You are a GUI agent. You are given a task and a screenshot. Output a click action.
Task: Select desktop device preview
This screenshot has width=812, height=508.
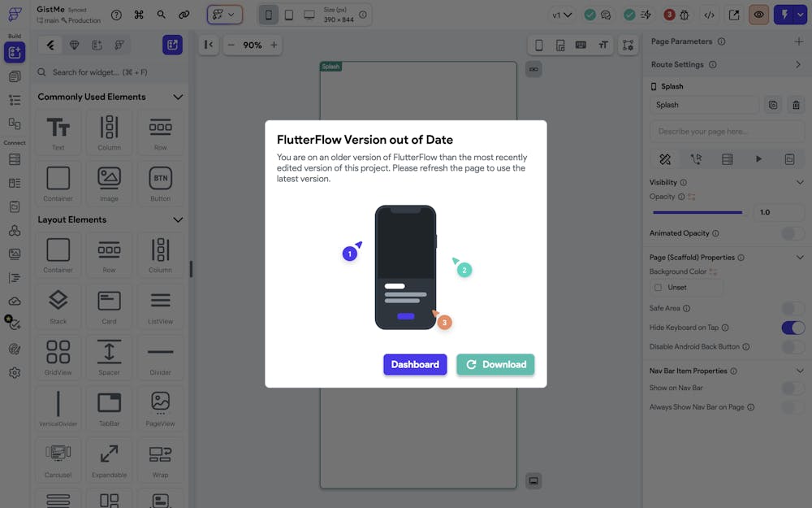tap(309, 15)
